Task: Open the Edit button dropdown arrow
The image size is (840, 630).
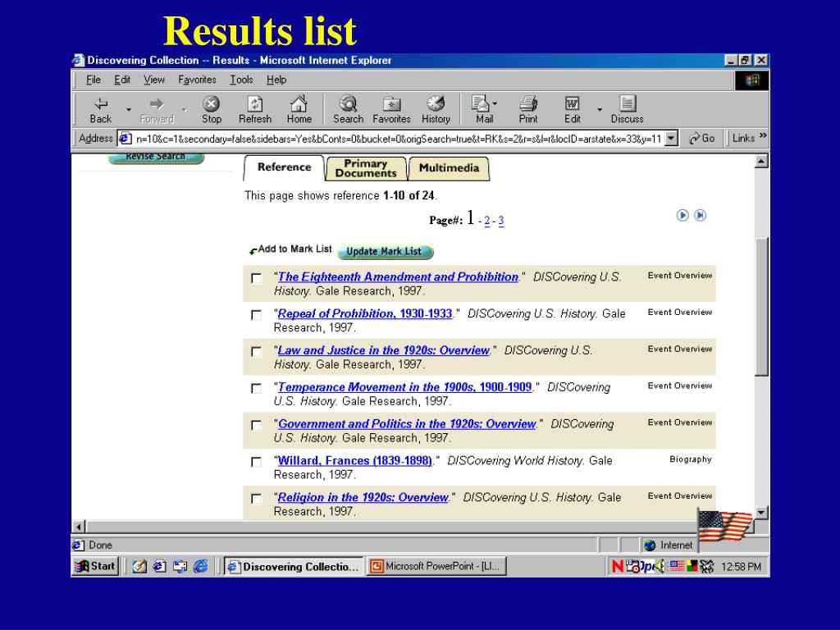Action: coord(600,110)
